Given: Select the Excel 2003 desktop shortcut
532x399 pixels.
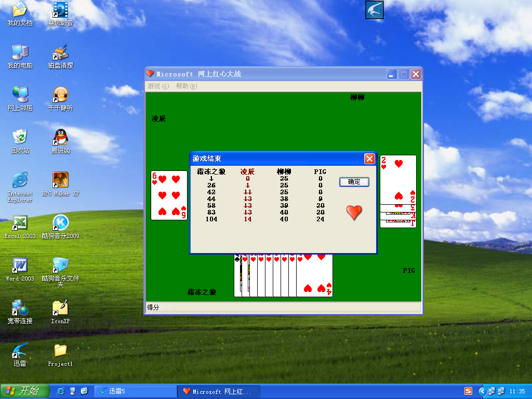Looking at the screenshot, I should coord(20,227).
